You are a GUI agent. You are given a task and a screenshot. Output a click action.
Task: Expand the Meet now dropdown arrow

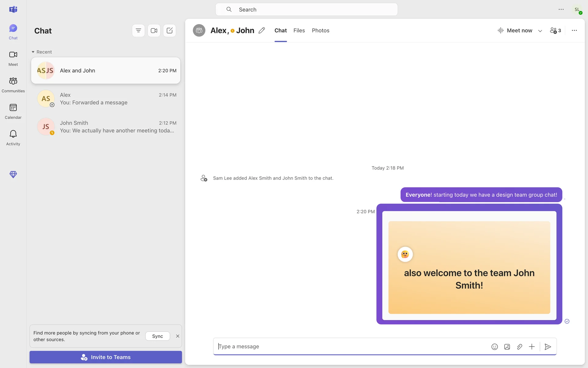540,31
